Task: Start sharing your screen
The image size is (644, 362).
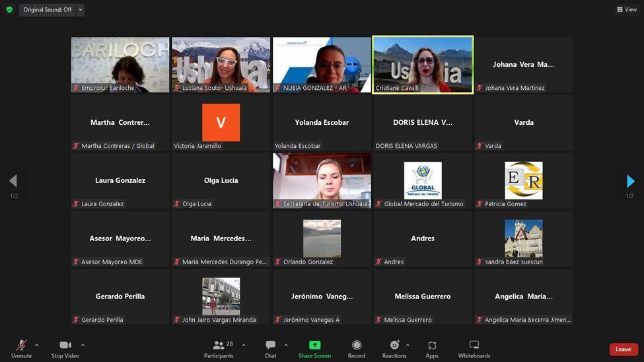Action: (x=314, y=349)
